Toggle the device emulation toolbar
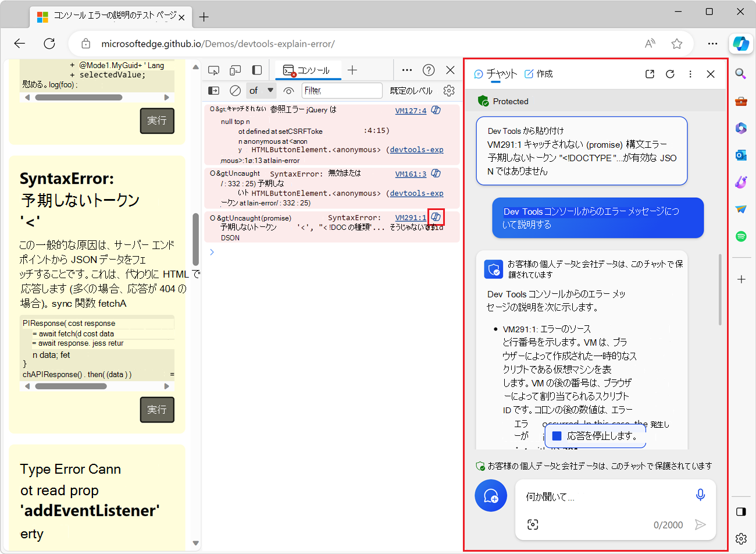This screenshot has width=756, height=554. 235,69
